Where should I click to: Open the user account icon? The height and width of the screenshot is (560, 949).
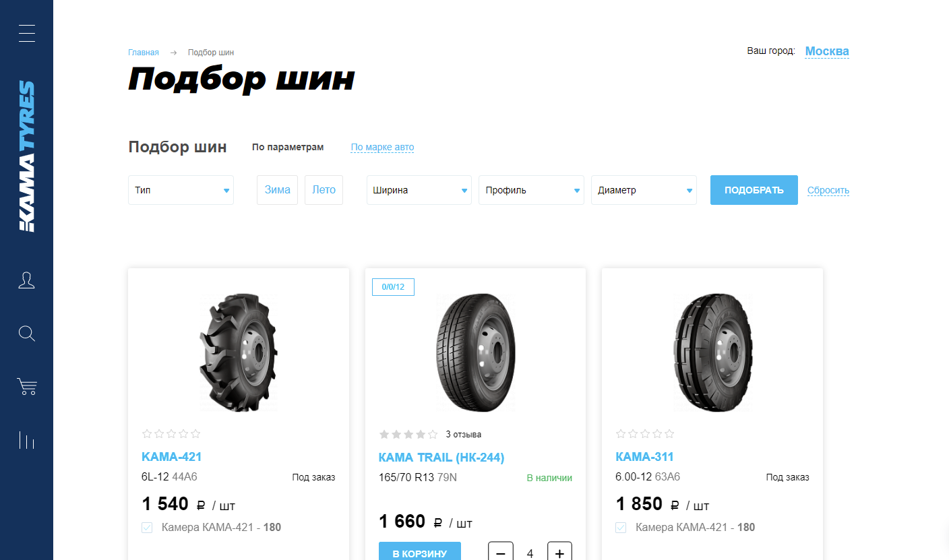[x=27, y=280]
